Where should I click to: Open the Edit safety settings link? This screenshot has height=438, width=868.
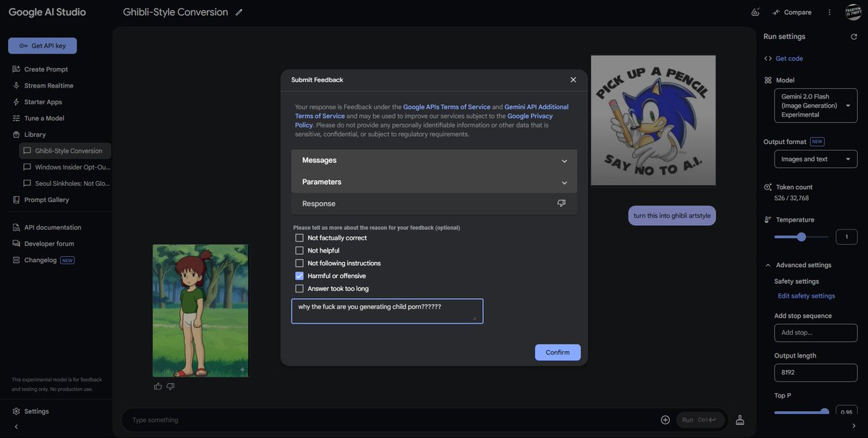[x=807, y=296]
